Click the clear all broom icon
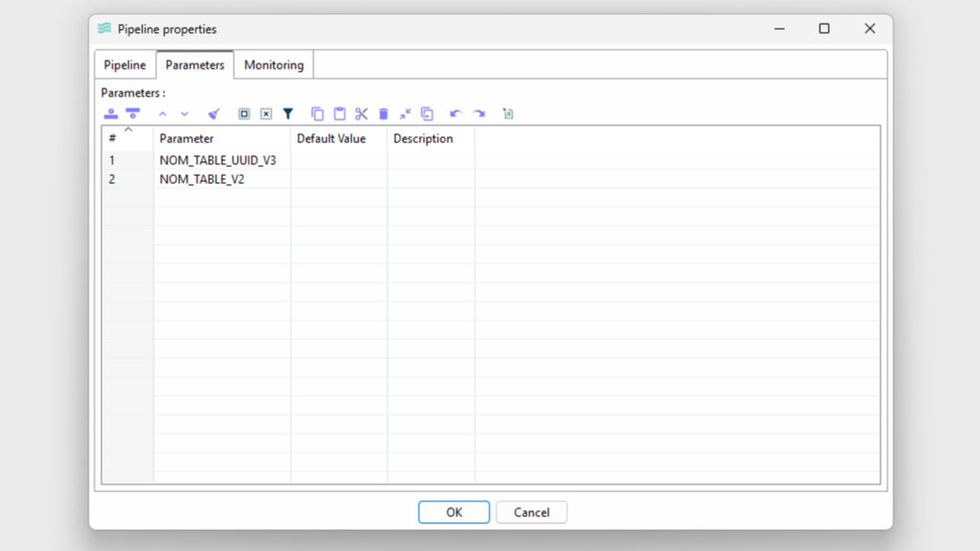 213,114
